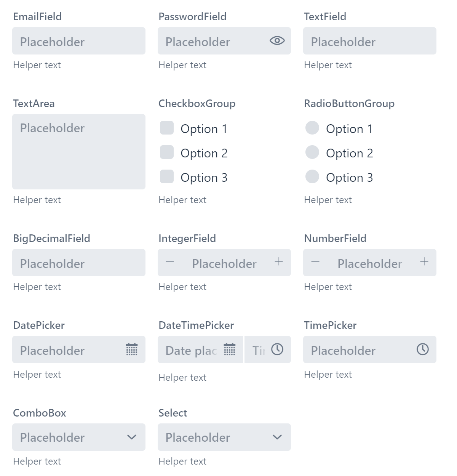Click the plus icon on the NumberField
This screenshot has height=476, width=457.
(x=424, y=262)
